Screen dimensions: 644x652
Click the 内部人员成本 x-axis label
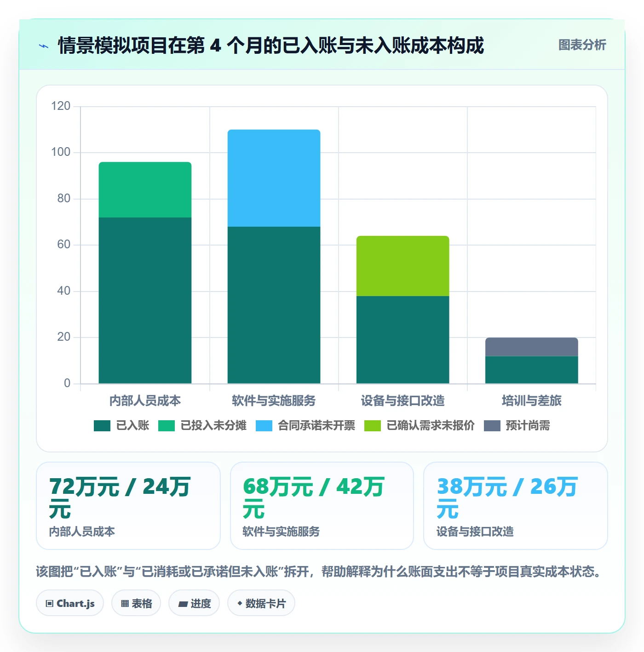[x=145, y=401]
